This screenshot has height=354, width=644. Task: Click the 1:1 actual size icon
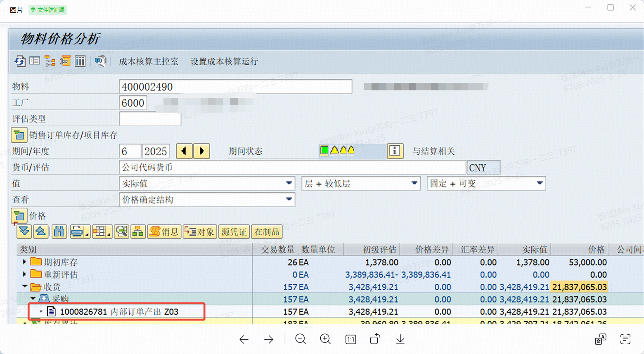pos(350,340)
